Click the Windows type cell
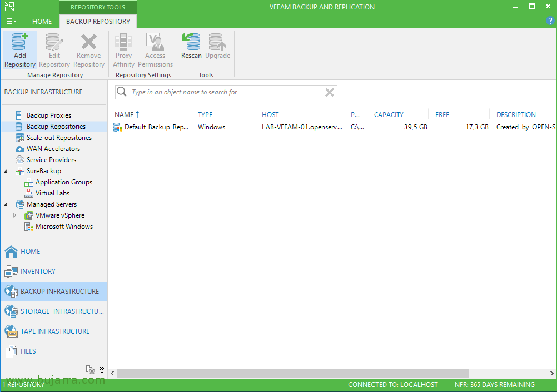 click(x=211, y=127)
